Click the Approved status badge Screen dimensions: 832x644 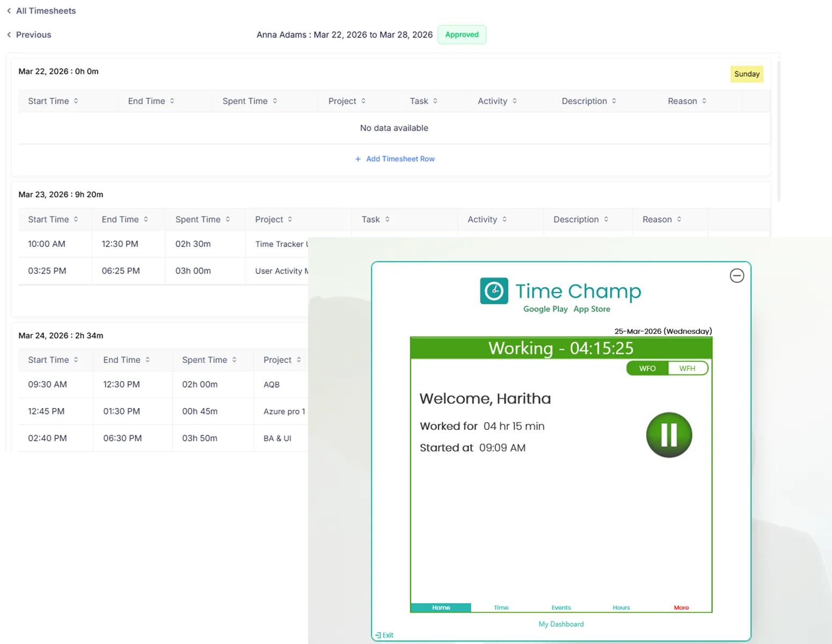462,35
